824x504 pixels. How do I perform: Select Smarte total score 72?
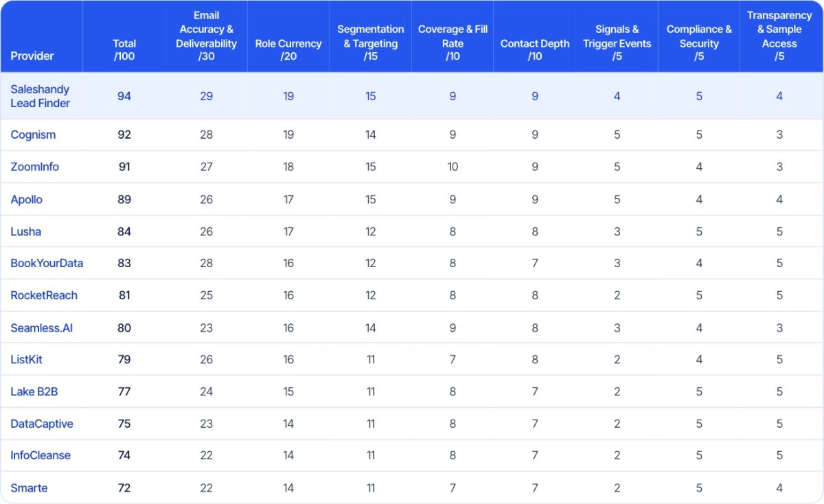(x=124, y=488)
